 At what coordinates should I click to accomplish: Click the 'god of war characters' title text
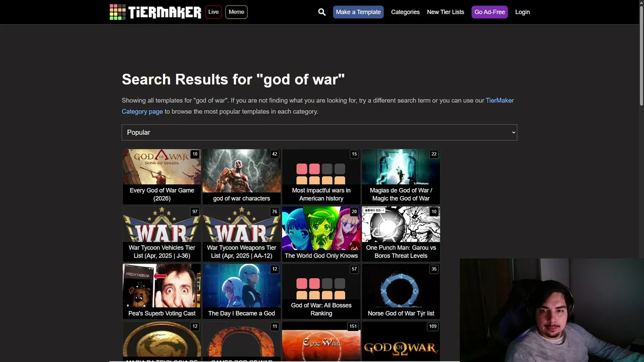point(242,199)
